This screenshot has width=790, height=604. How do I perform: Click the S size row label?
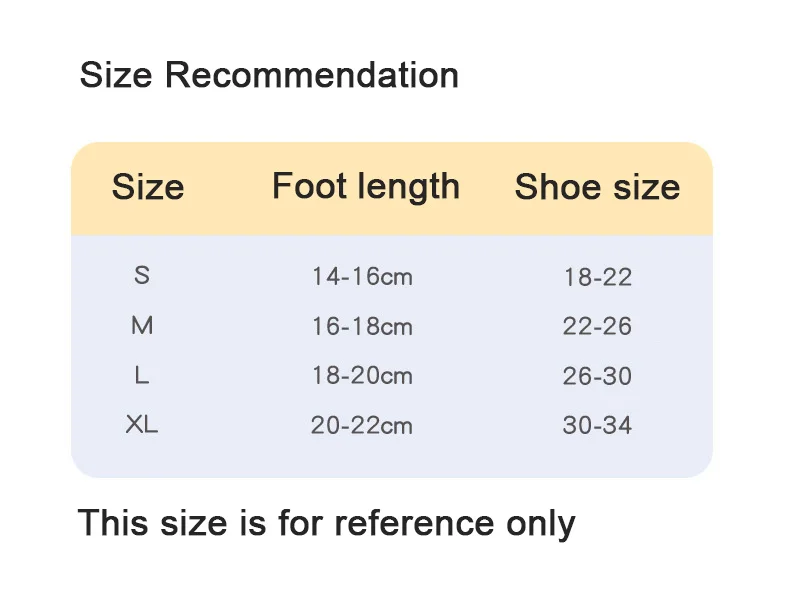click(142, 275)
